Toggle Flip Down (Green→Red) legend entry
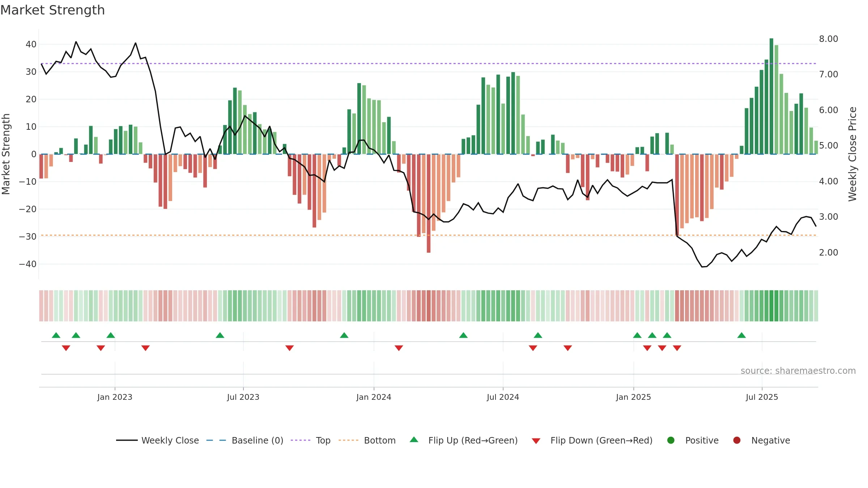 [592, 440]
